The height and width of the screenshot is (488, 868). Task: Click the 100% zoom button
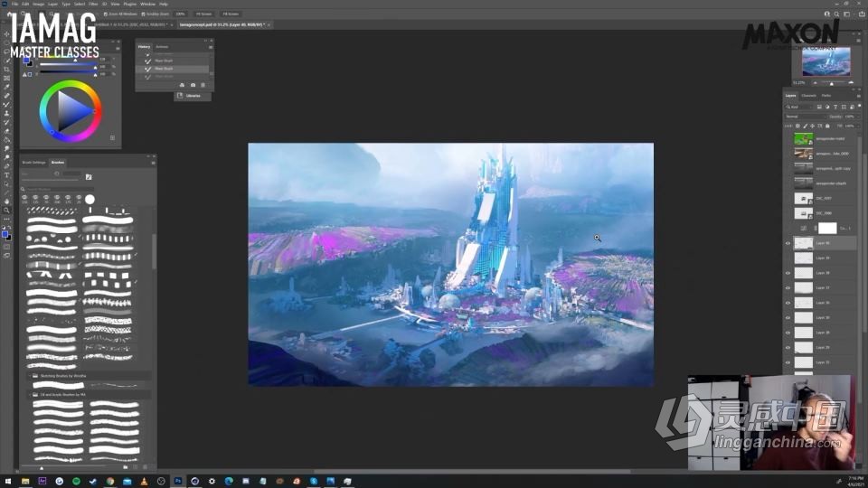coord(180,14)
